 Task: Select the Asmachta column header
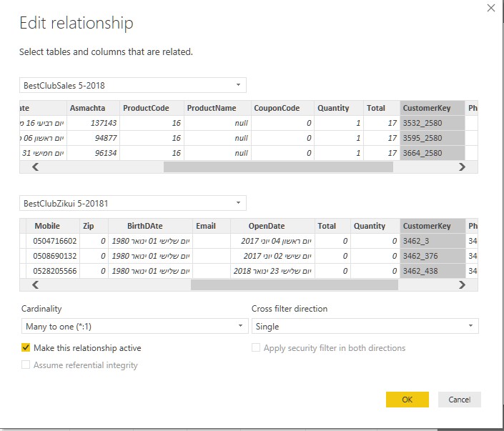[93, 108]
